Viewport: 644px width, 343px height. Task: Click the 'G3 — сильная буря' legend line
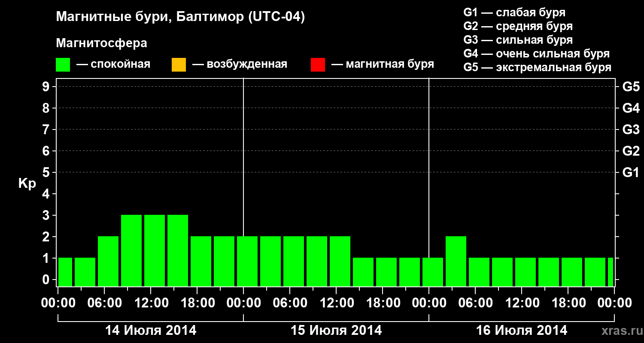[518, 40]
